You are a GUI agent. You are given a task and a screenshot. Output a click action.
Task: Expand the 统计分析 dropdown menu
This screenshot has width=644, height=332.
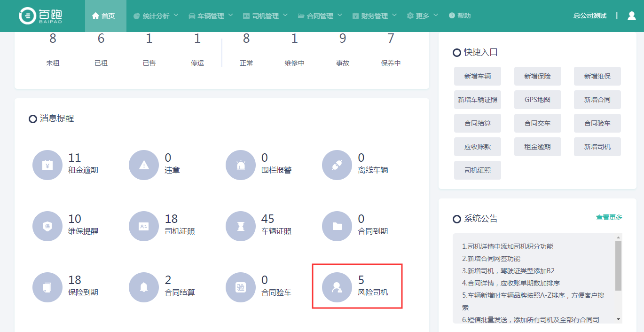pyautogui.click(x=156, y=16)
